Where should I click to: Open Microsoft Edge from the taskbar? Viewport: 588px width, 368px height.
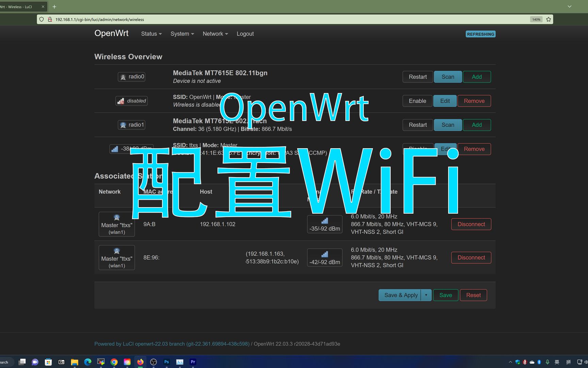tap(88, 362)
